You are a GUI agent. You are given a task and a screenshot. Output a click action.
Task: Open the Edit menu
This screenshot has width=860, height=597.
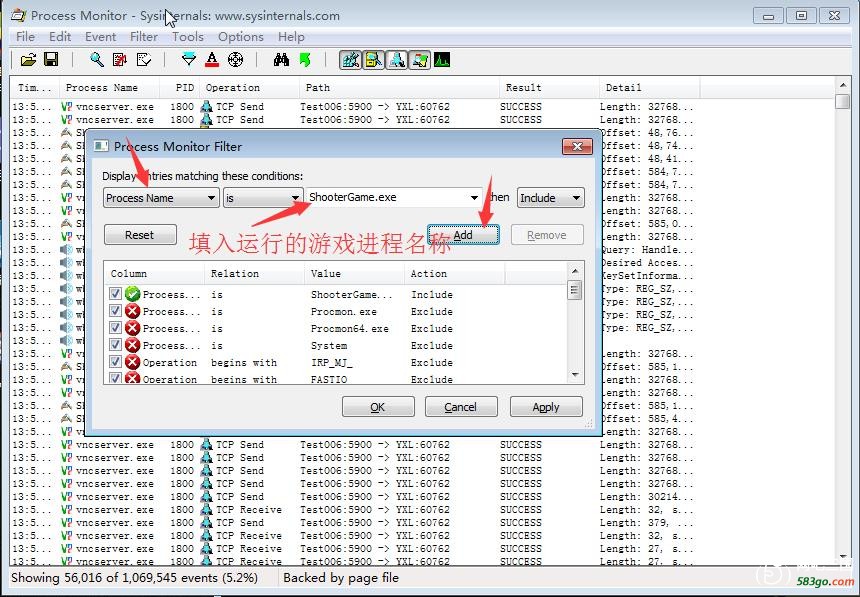click(60, 37)
